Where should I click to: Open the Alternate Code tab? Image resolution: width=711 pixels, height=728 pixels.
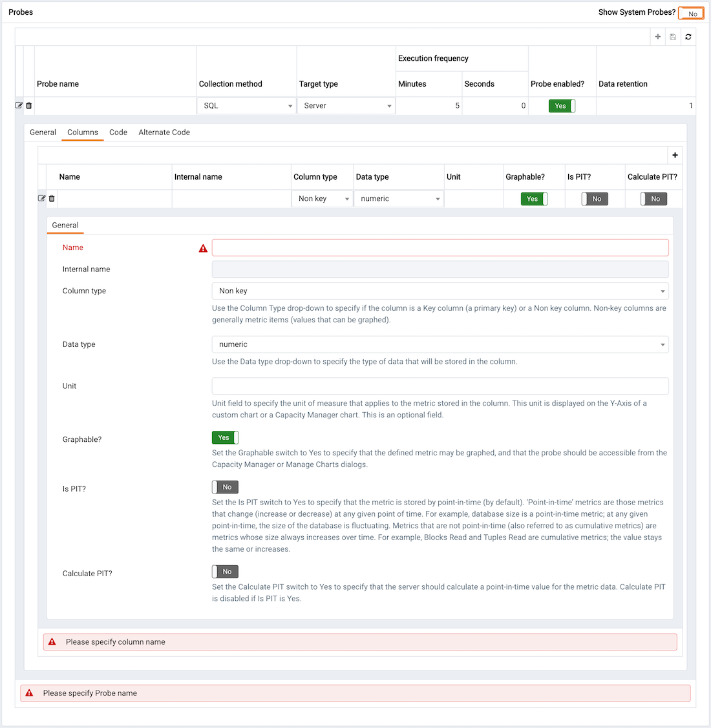(x=164, y=132)
